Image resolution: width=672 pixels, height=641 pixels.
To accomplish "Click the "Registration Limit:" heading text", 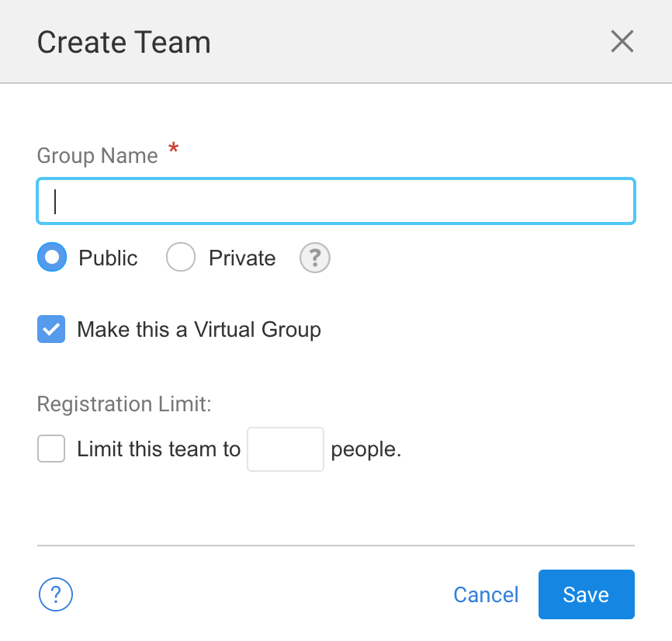I will 124,404.
